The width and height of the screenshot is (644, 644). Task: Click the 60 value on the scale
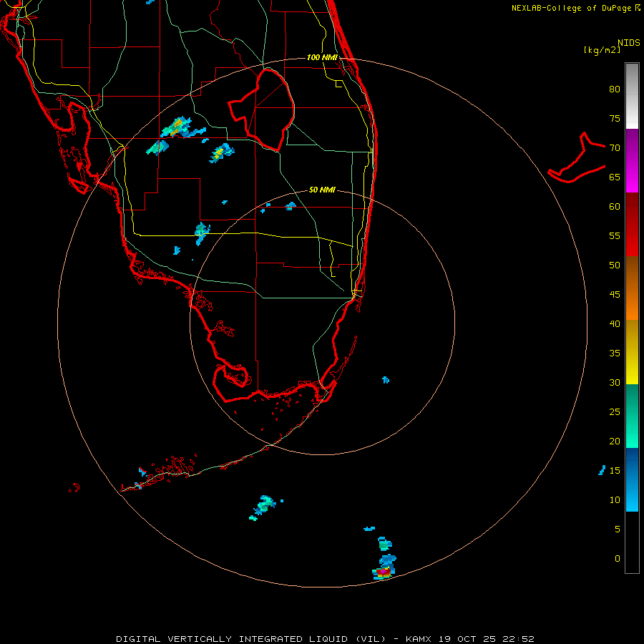pos(615,207)
